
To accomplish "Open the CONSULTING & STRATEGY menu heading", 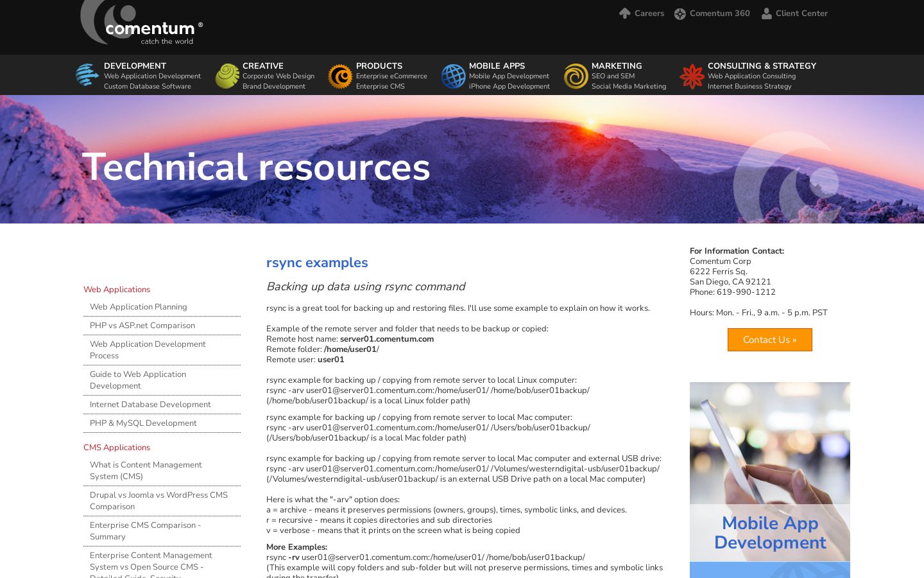I will pos(762,66).
